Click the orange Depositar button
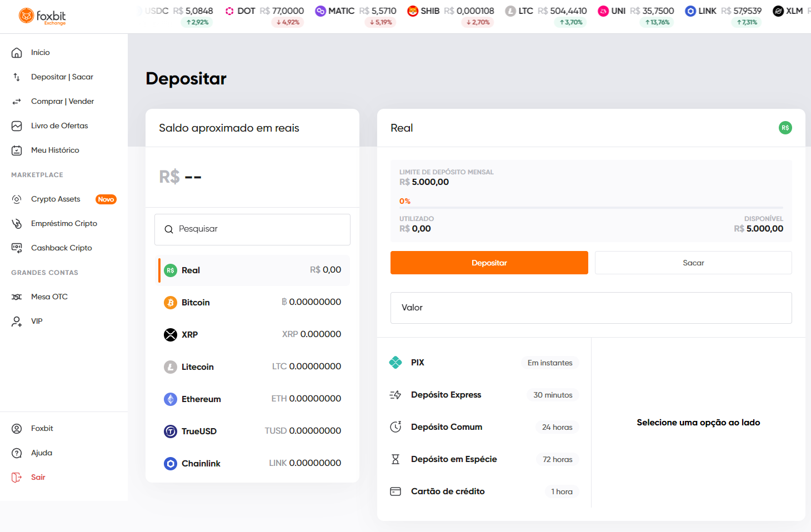The height and width of the screenshot is (532, 811). pos(489,263)
